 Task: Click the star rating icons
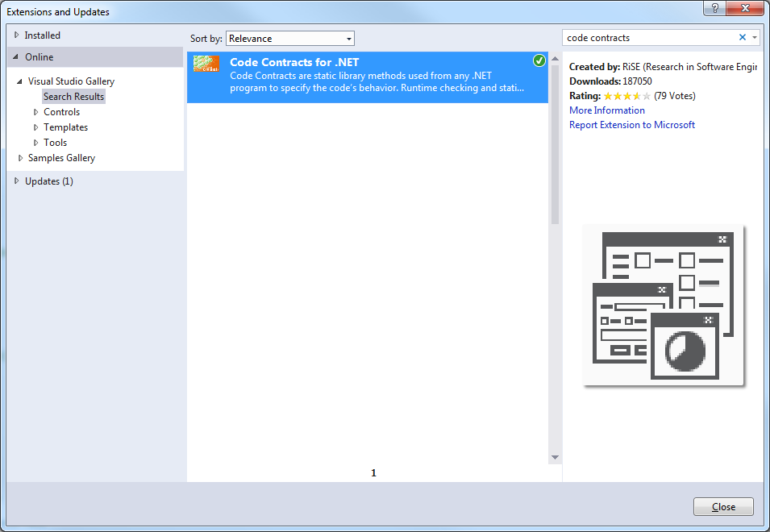[626, 96]
